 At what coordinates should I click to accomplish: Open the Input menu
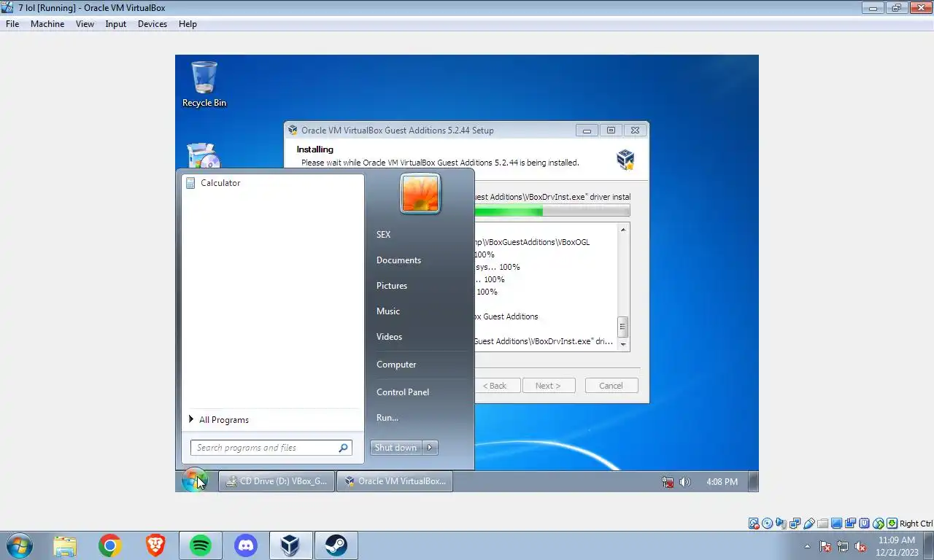pos(115,24)
